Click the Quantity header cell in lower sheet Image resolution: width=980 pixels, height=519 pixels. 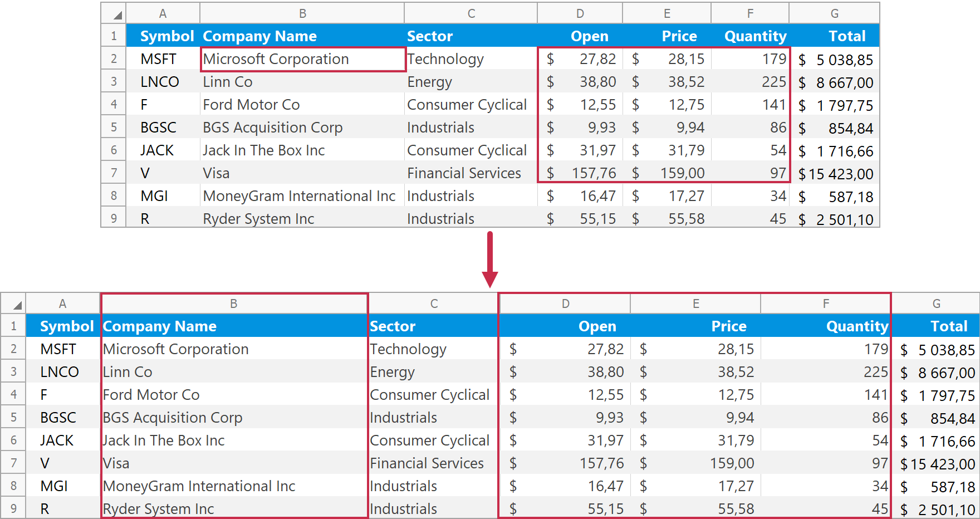(x=826, y=326)
